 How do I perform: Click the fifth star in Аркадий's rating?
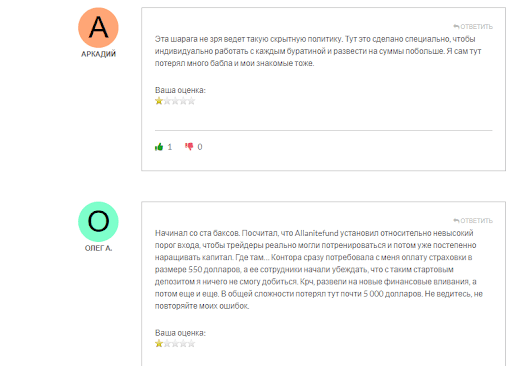pyautogui.click(x=191, y=101)
